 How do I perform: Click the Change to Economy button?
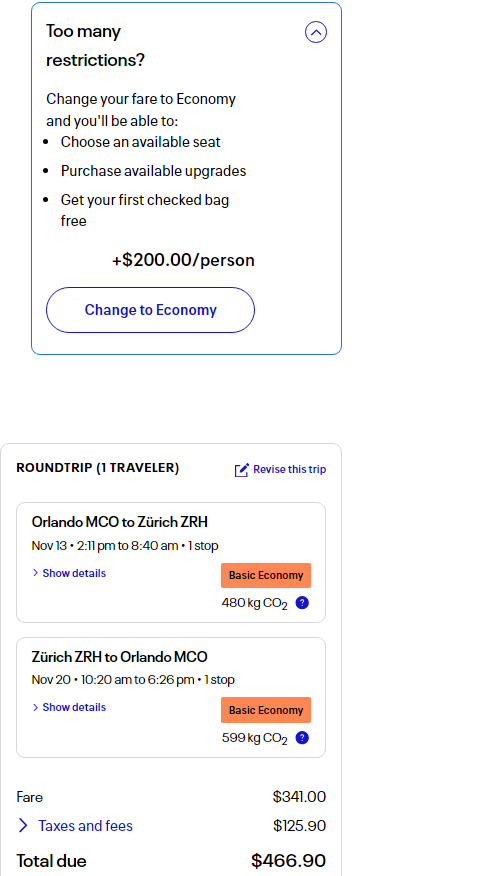150,310
